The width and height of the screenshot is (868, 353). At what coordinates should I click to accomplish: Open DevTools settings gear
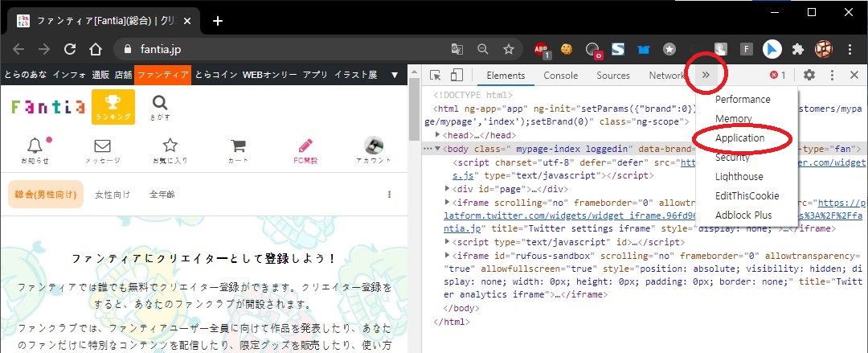809,75
